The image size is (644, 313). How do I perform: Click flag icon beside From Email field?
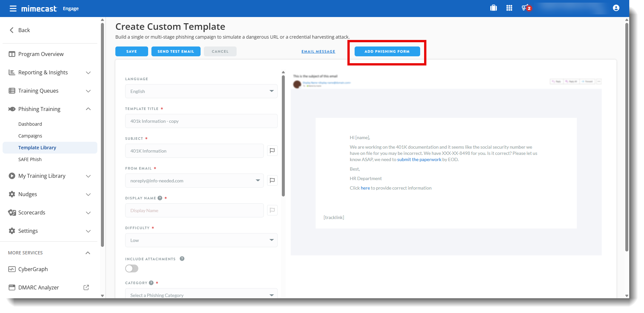point(272,180)
